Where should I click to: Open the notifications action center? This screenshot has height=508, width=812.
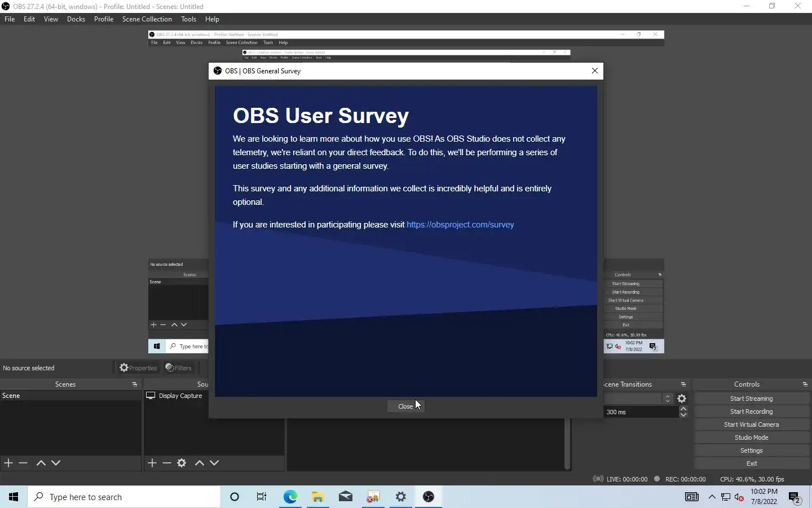[x=795, y=497]
